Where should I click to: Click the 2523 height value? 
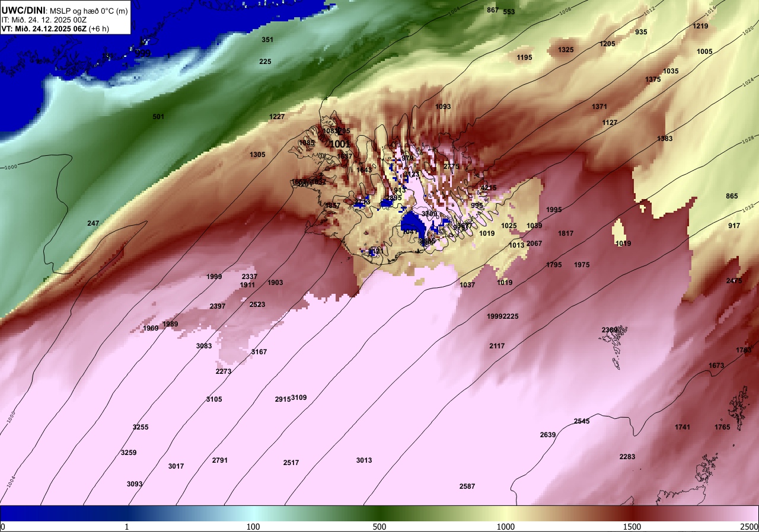pos(257,305)
